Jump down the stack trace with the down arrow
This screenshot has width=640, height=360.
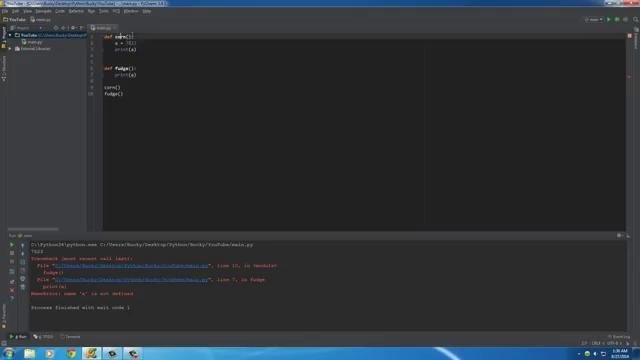(x=22, y=253)
